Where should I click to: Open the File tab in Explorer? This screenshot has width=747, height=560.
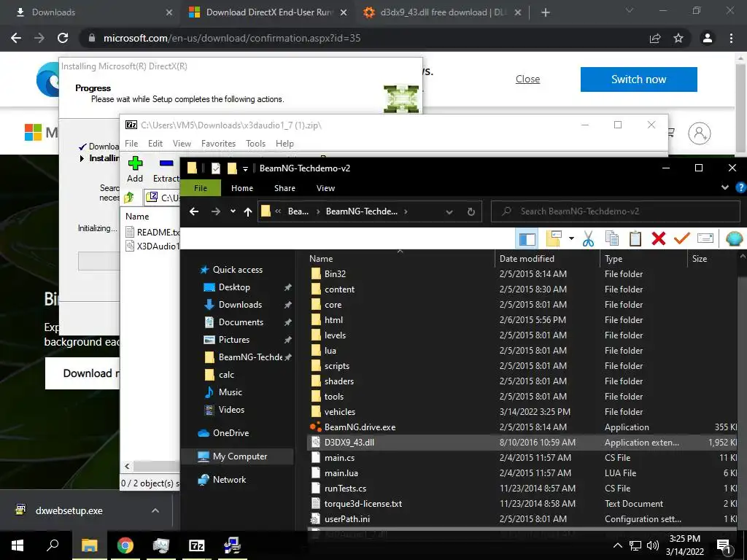tap(201, 188)
